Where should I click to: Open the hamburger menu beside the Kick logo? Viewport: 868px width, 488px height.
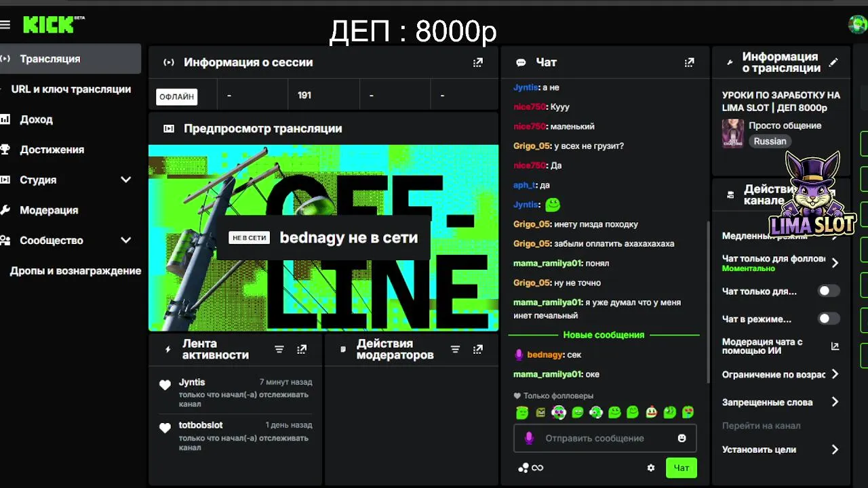[5, 25]
